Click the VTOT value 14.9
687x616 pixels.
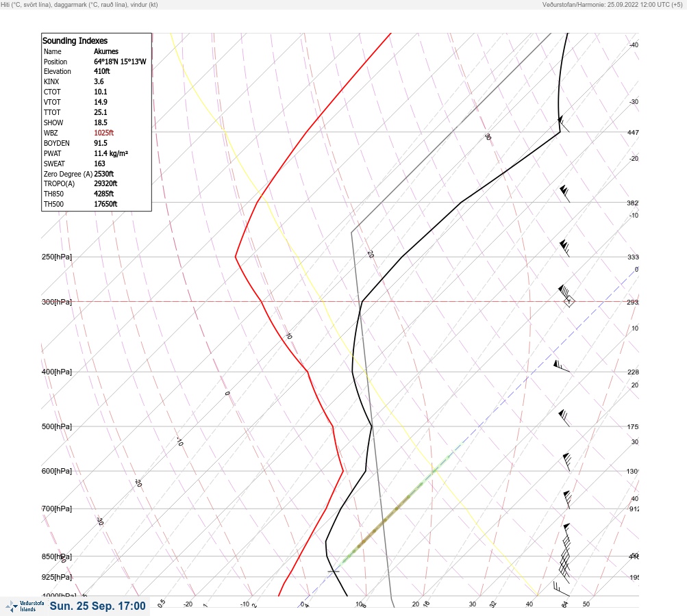(x=100, y=101)
